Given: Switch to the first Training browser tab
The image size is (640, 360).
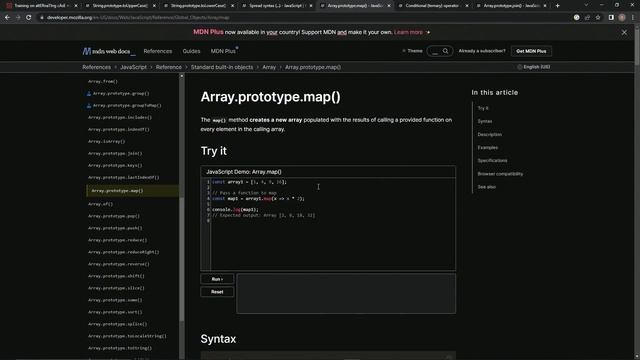Looking at the screenshot, I should (x=41, y=6).
